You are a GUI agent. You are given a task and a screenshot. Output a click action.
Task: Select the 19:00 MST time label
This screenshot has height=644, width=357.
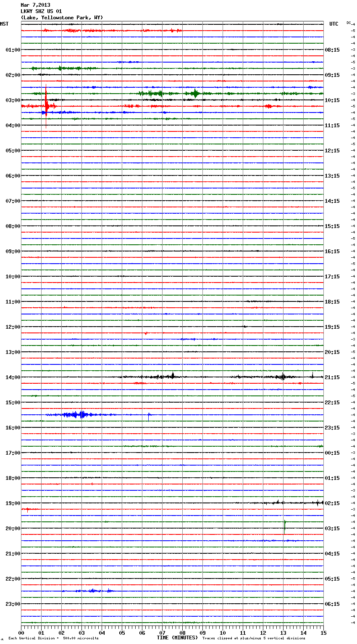(x=13, y=503)
